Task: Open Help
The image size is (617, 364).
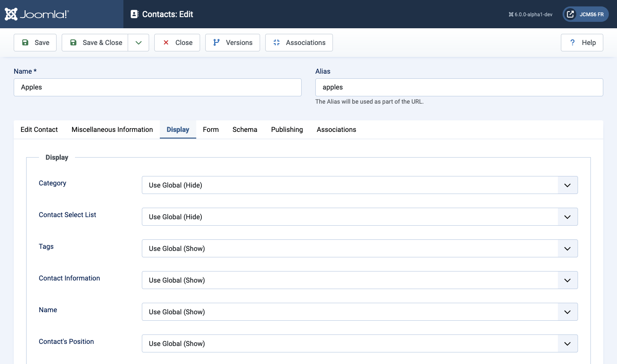Action: tap(582, 42)
